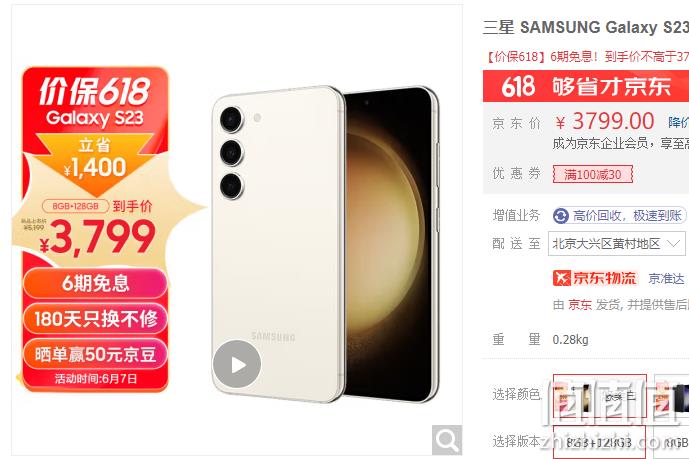The width and height of the screenshot is (689, 459).
Task: Expand the 北京大兴区黄村地区 delivery dropdown
Action: (x=616, y=243)
